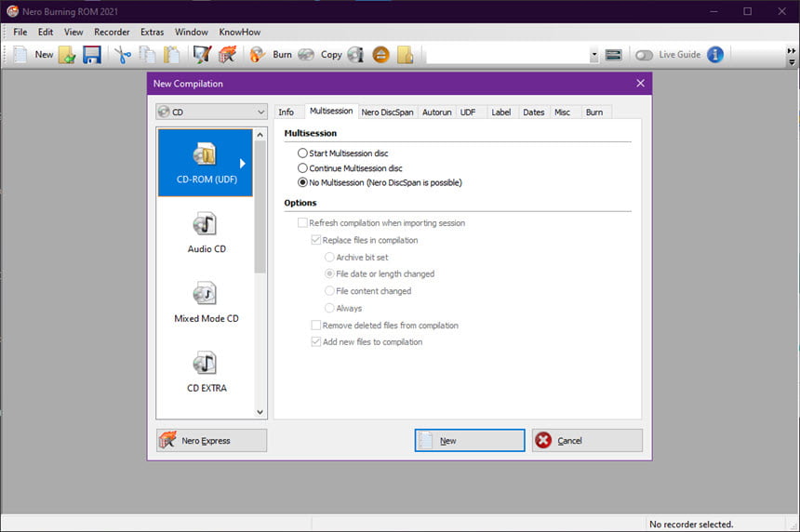This screenshot has width=800, height=532.
Task: Open the KnowHow menu
Action: pyautogui.click(x=240, y=32)
